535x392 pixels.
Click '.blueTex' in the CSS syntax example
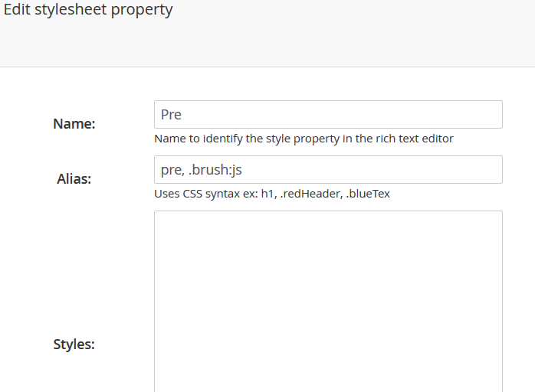(368, 194)
